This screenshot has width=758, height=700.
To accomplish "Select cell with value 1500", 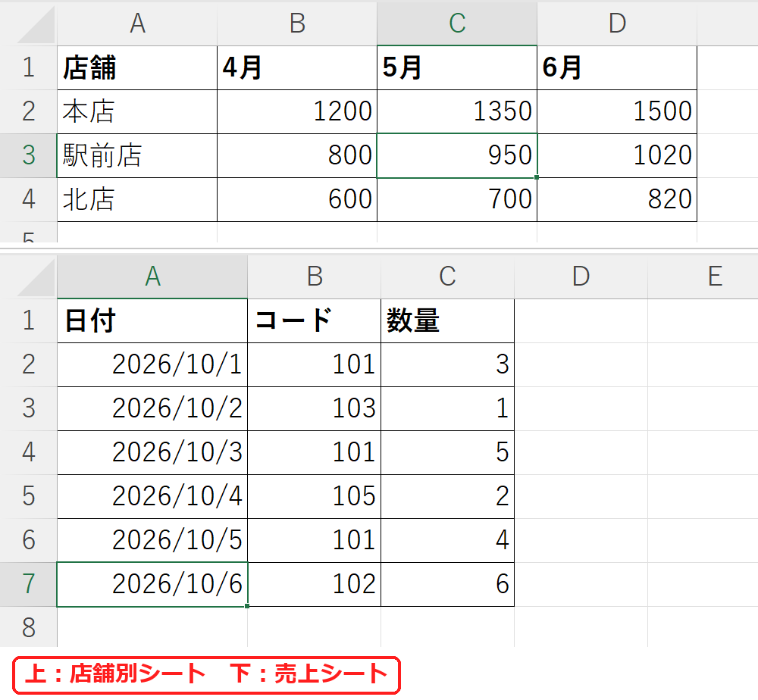I will click(617, 111).
